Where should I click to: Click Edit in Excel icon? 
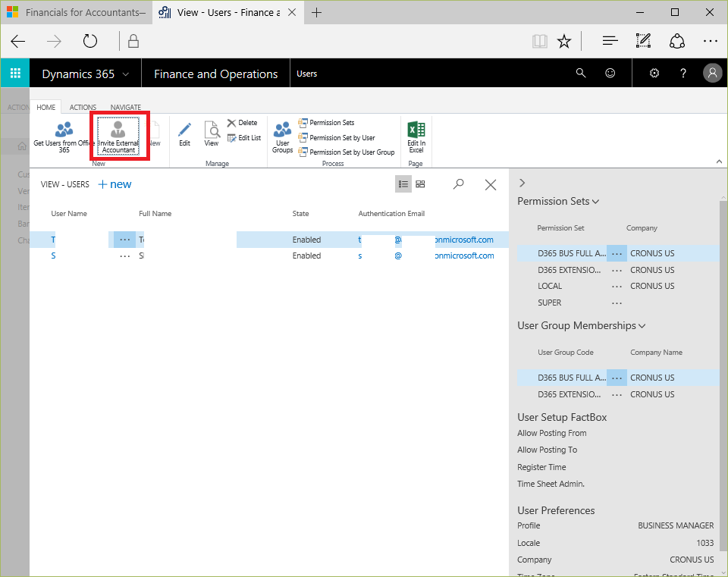point(416,130)
